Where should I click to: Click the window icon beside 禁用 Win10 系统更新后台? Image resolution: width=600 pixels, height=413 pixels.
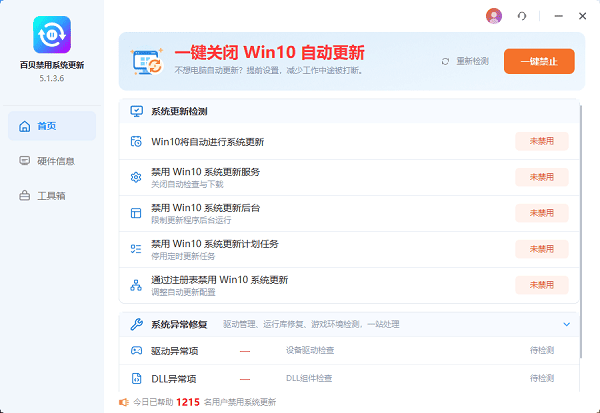pos(136,213)
